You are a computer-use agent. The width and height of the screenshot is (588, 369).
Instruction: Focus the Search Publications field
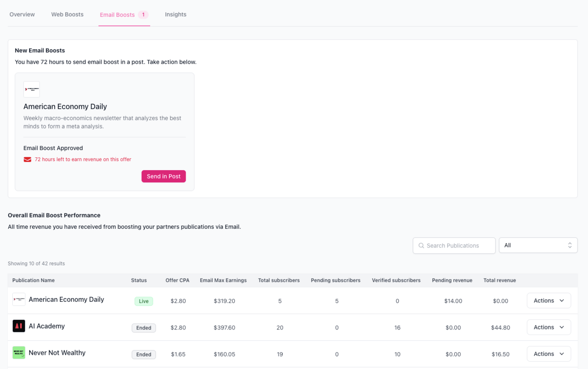tap(454, 245)
